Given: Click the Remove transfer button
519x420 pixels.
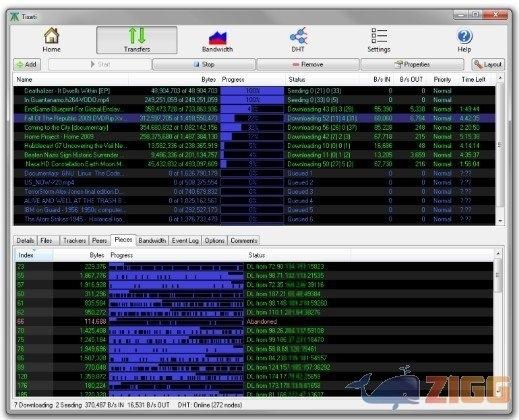Looking at the screenshot, I should click(308, 64).
